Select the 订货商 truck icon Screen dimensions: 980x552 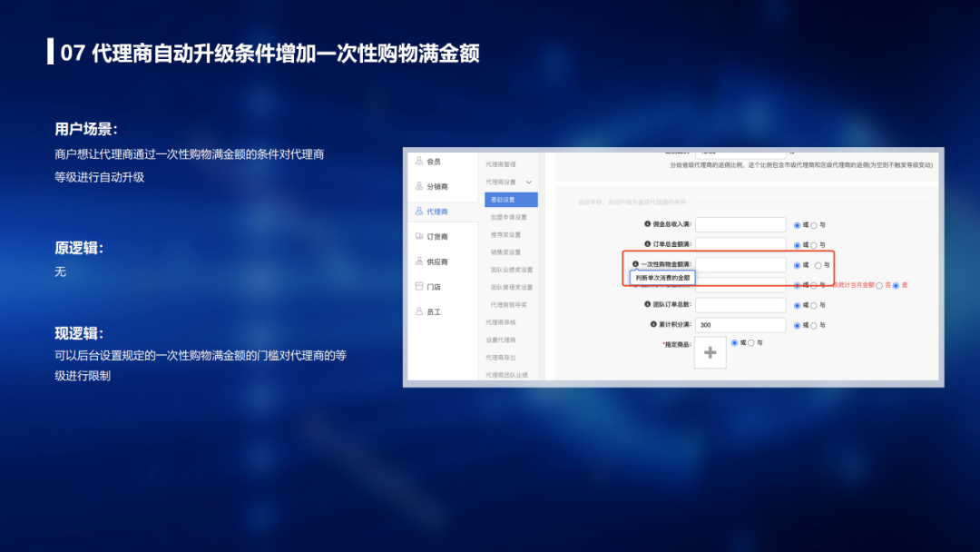point(419,237)
